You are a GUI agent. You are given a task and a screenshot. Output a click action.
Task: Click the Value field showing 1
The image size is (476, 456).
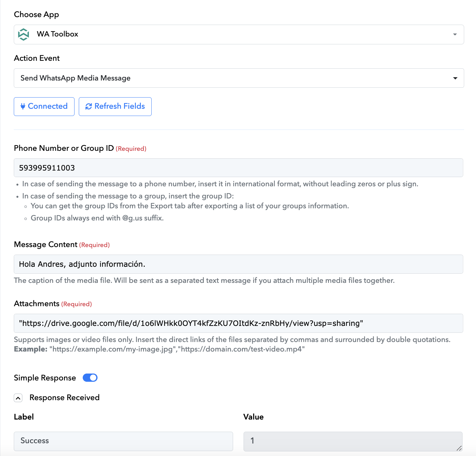click(353, 441)
